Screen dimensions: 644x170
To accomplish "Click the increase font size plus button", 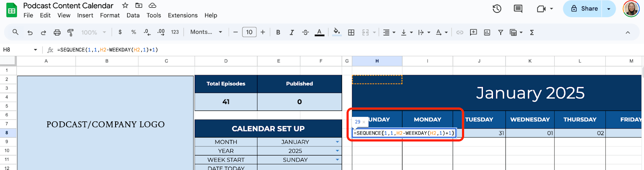I will click(263, 32).
